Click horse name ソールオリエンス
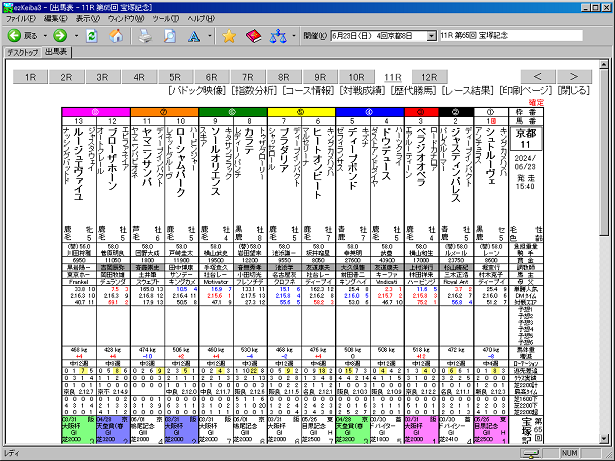 click(215, 161)
